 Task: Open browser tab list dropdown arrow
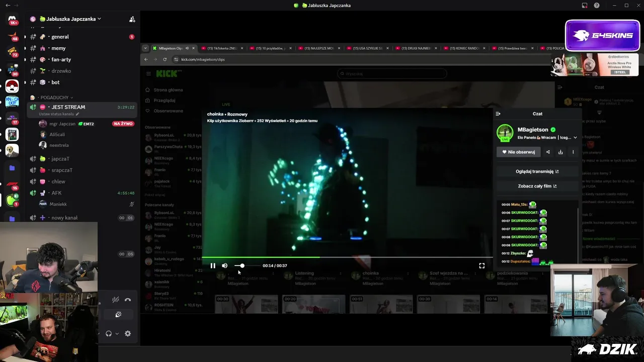click(x=146, y=48)
